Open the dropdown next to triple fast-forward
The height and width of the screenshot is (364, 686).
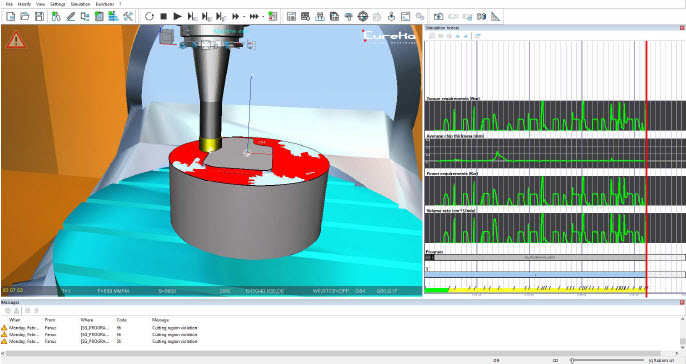pos(263,17)
